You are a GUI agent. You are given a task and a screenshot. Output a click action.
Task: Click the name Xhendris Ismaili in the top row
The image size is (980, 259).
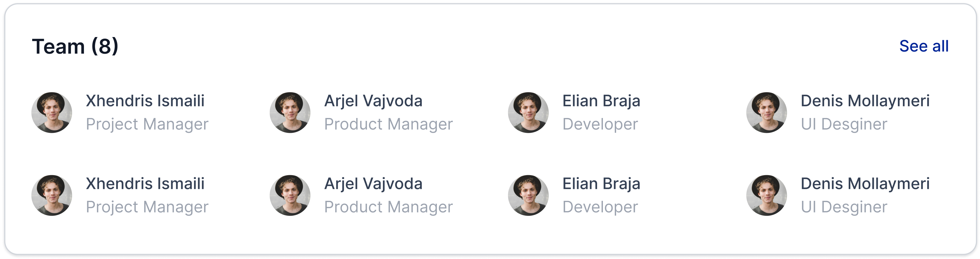tap(145, 101)
